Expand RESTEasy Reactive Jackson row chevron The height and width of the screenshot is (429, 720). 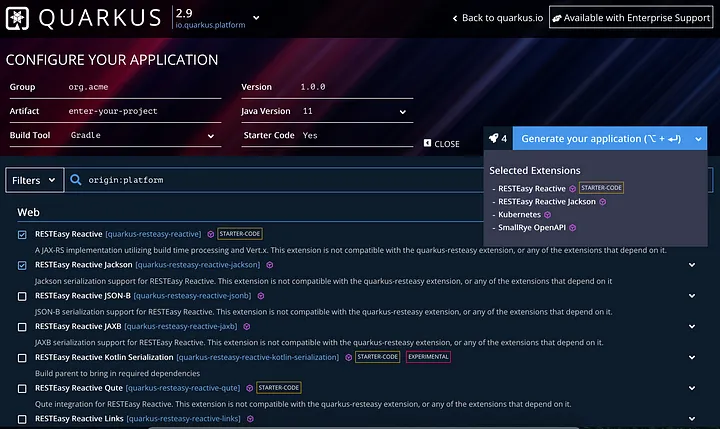pyautogui.click(x=692, y=265)
